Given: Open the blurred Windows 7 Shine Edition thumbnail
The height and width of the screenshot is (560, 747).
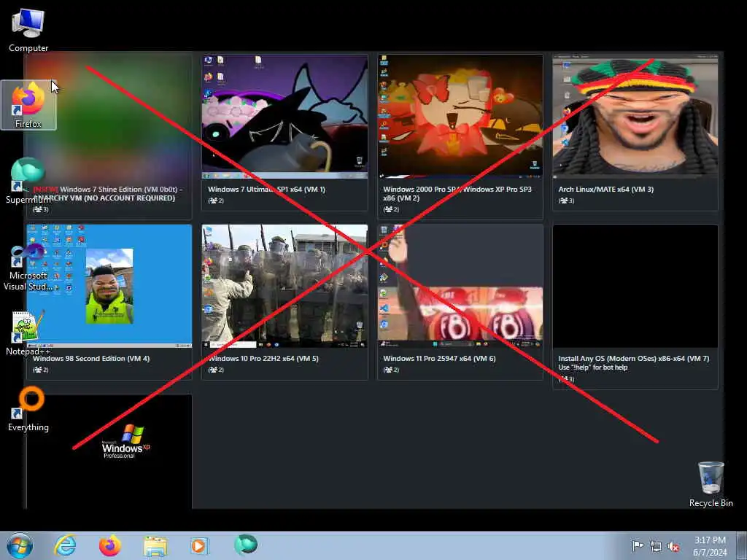Looking at the screenshot, I should [x=109, y=117].
